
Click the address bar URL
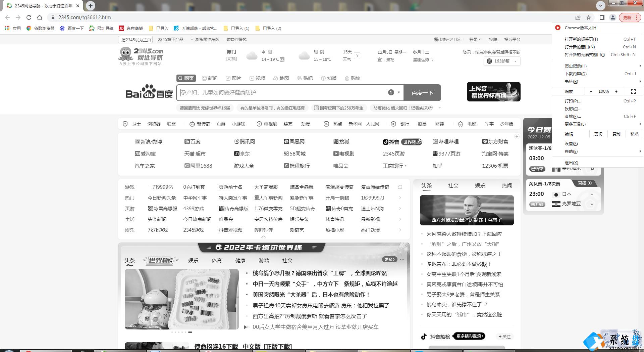pyautogui.click(x=85, y=17)
